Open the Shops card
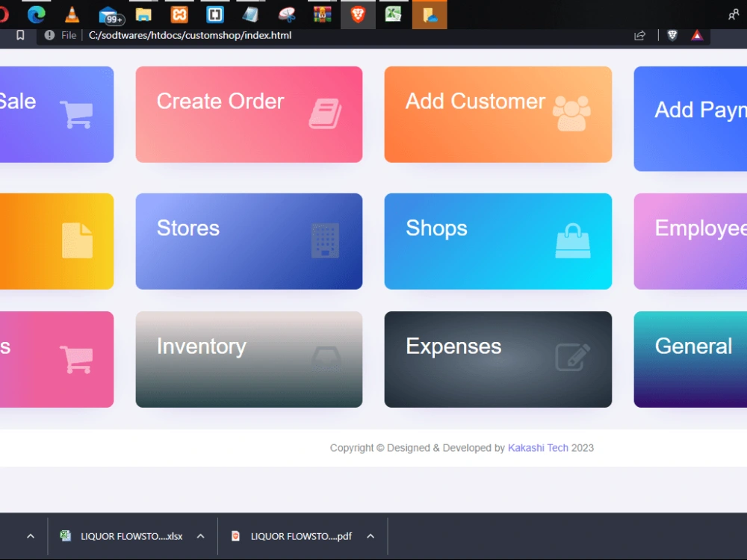 (x=498, y=241)
